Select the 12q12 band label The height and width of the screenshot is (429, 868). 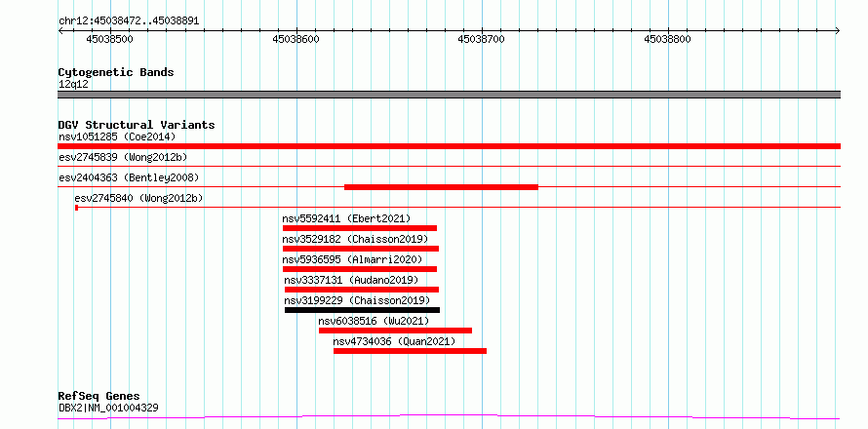pyautogui.click(x=73, y=85)
